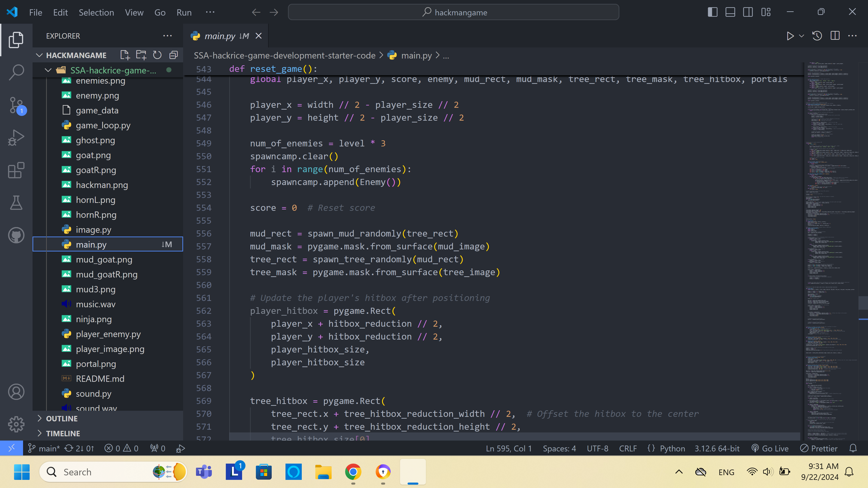The image size is (868, 488).
Task: Close the main.py editor tab
Action: [258, 36]
